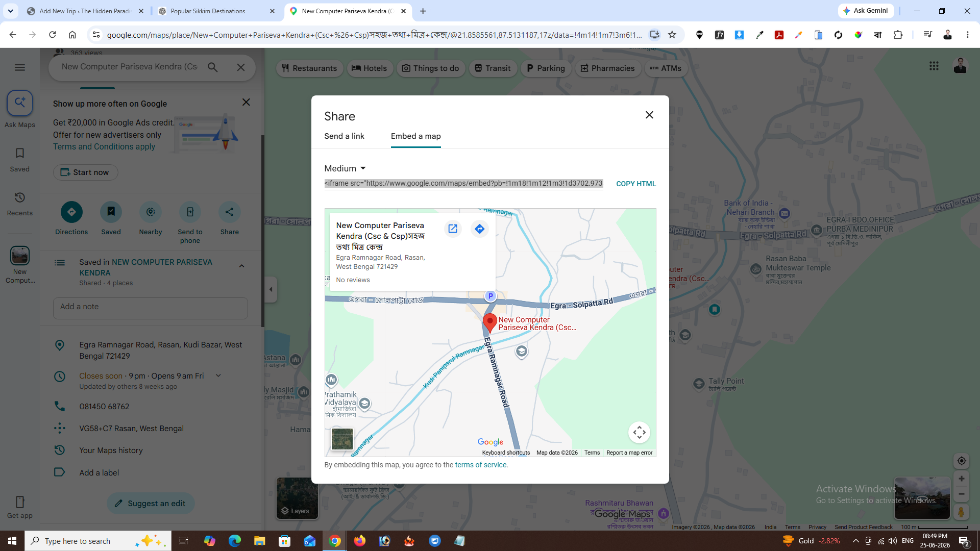Click the Nearby action button
Screen dimensions: 980x551
[151, 218]
